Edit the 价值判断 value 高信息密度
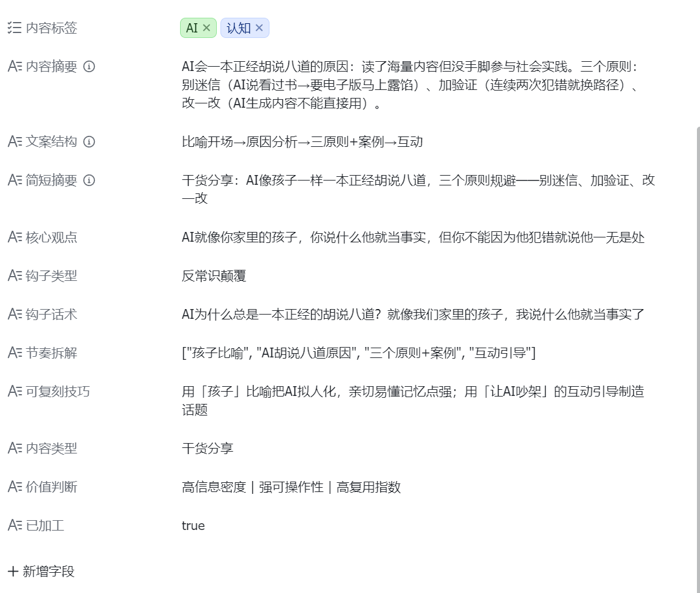 [291, 487]
